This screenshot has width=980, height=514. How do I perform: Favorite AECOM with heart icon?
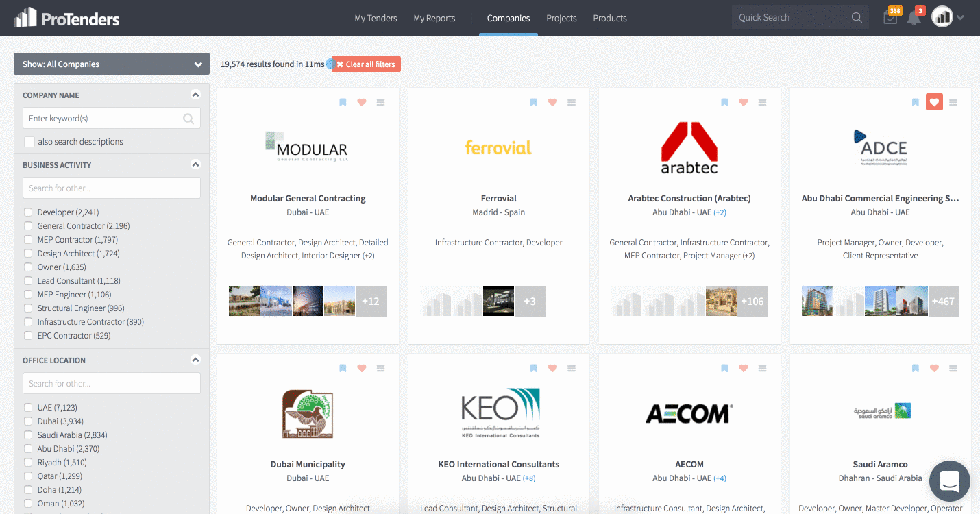(744, 368)
